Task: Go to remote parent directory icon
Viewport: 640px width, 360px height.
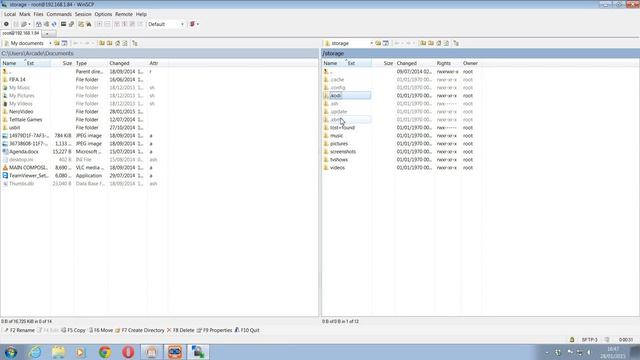Action: click(423, 43)
